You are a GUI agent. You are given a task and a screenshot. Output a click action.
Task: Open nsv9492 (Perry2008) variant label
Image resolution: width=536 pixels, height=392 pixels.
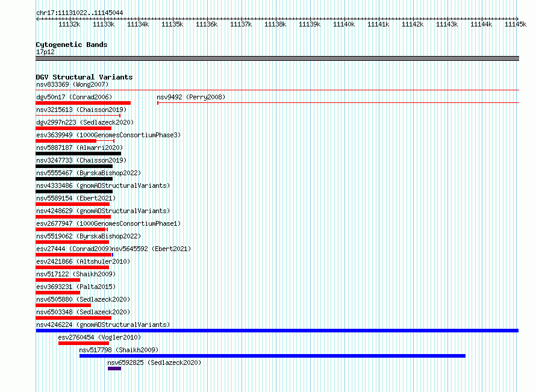pos(191,97)
